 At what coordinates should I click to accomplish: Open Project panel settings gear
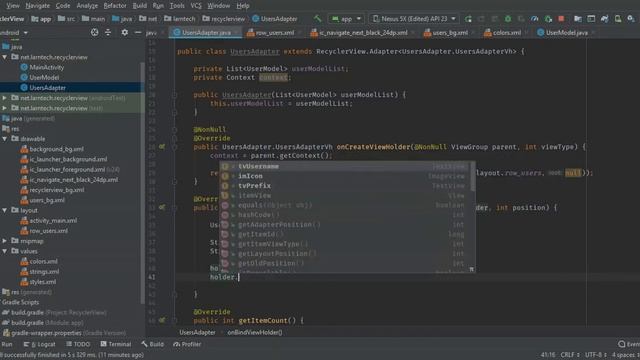(124, 32)
